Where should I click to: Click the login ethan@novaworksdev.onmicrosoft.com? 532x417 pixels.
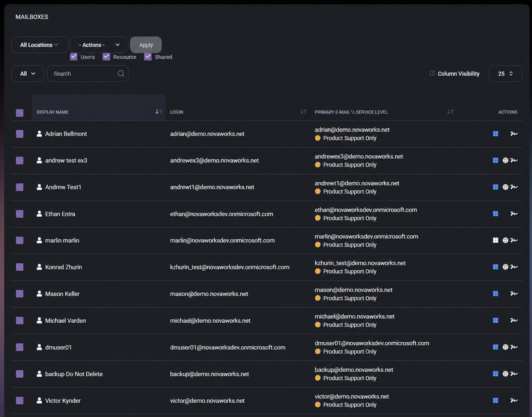pyautogui.click(x=222, y=214)
